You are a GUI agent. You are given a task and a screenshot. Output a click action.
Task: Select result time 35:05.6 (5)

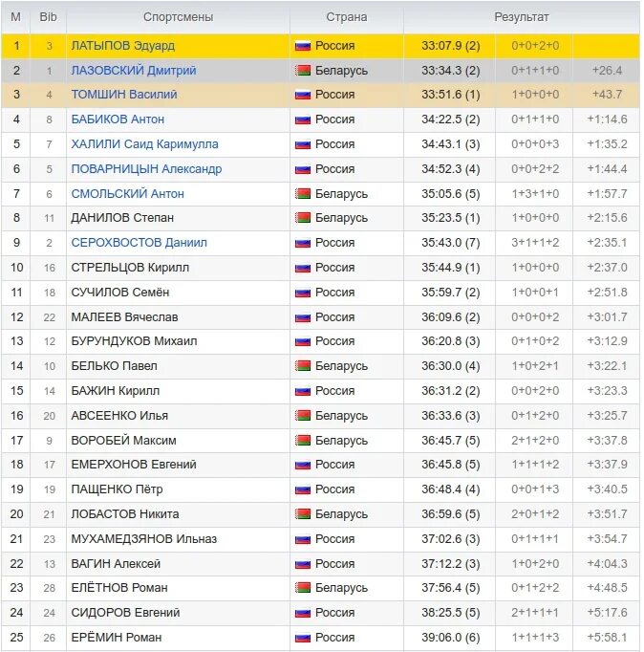[x=450, y=194]
